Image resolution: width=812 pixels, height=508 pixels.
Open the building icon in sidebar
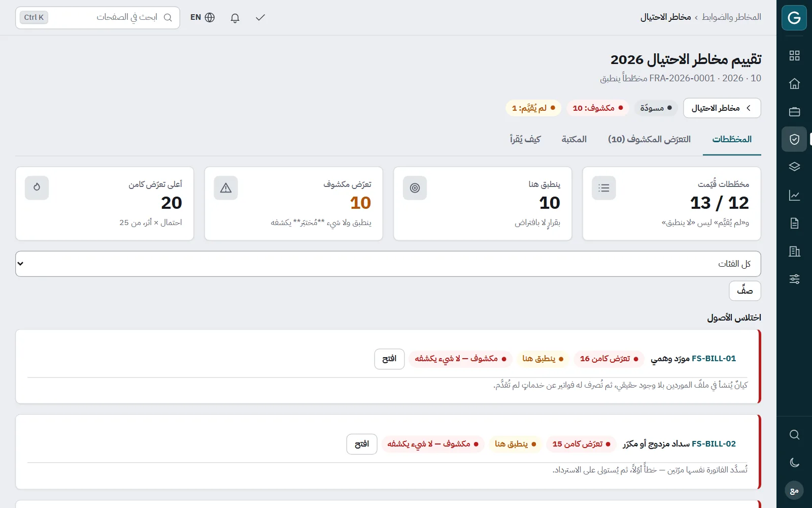pos(794,251)
